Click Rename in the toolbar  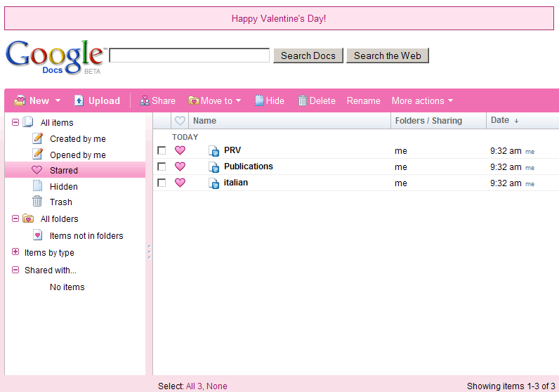(364, 101)
